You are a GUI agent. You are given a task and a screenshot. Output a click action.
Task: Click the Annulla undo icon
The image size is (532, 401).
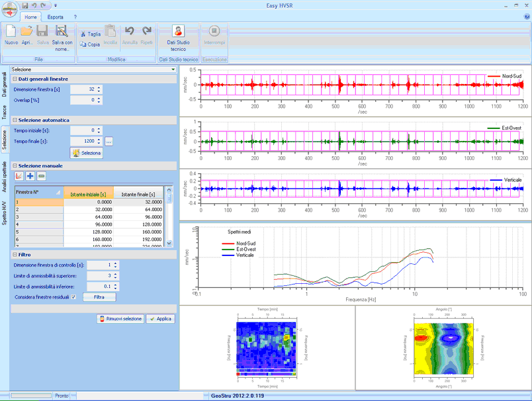(129, 31)
